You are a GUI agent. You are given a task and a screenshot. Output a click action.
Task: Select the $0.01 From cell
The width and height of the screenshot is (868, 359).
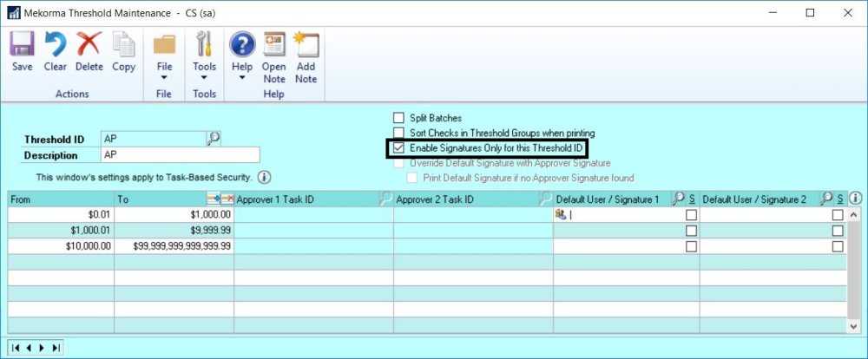pos(62,215)
